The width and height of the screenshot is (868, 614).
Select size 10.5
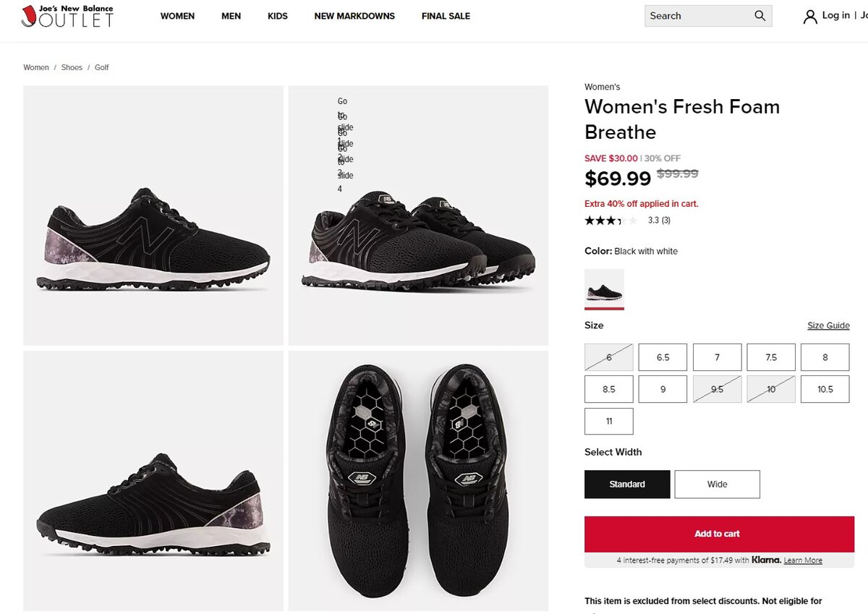click(x=825, y=389)
